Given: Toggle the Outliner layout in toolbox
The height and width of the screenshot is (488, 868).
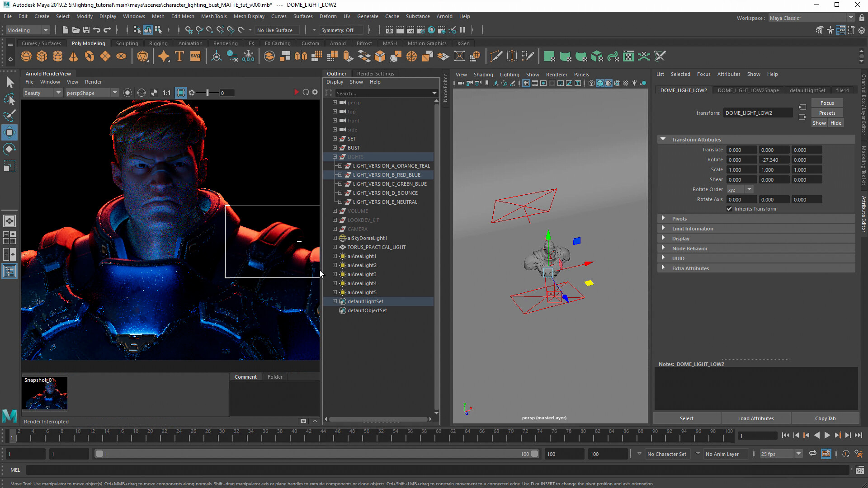Looking at the screenshot, I should pyautogui.click(x=9, y=271).
